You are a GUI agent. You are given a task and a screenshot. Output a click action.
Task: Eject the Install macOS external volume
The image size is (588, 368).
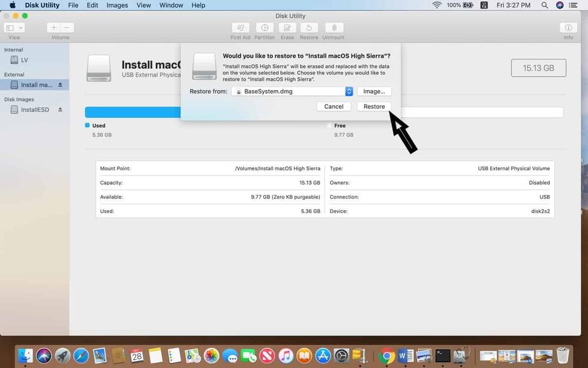60,85
